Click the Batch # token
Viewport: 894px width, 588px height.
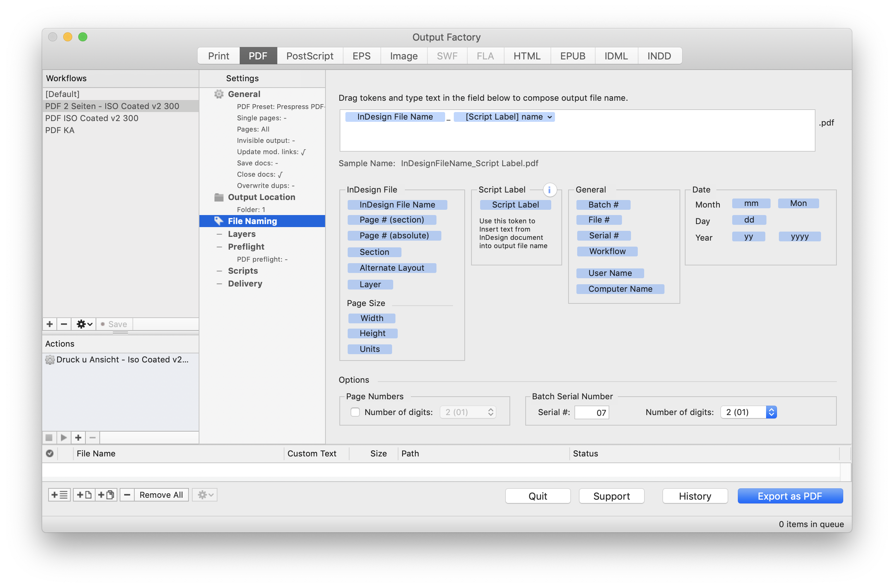pyautogui.click(x=604, y=205)
